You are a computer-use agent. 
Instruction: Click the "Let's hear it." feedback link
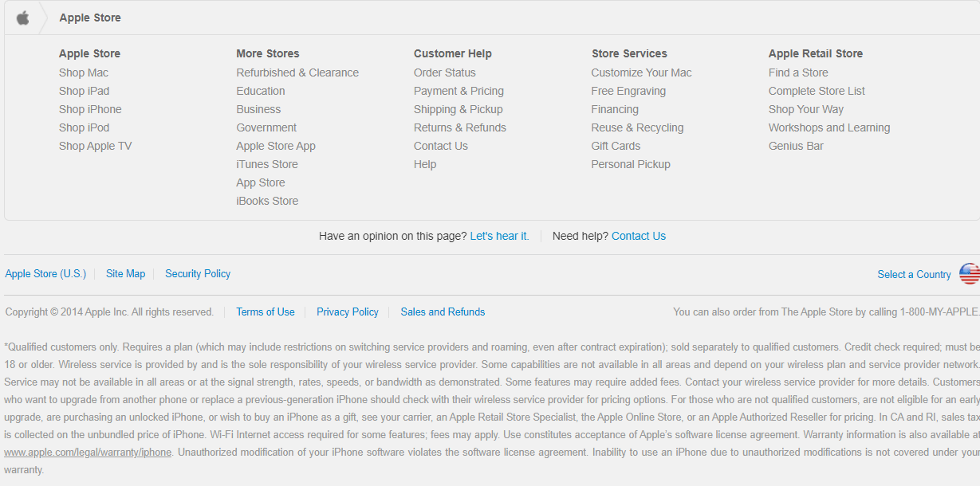[499, 236]
